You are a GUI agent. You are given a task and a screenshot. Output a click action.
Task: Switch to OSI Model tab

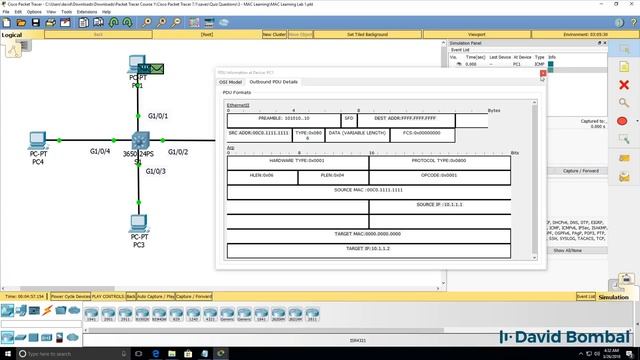231,82
